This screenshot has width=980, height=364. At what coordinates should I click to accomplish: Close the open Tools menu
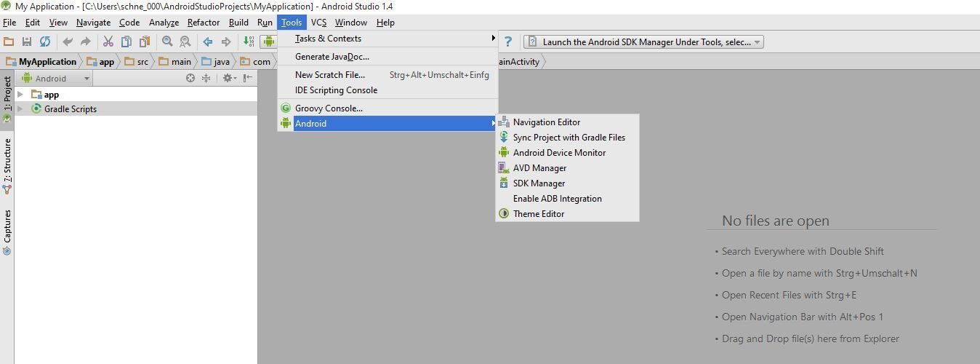292,23
